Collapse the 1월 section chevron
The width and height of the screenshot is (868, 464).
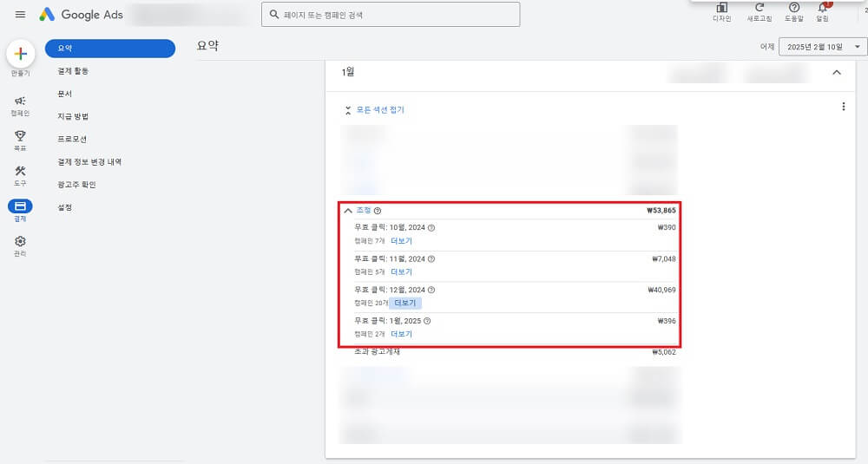837,73
